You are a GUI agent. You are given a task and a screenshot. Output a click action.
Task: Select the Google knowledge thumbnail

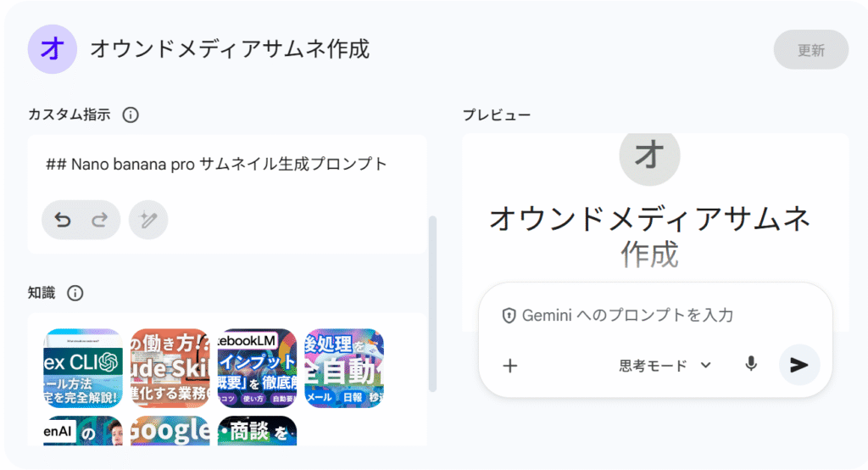170,431
